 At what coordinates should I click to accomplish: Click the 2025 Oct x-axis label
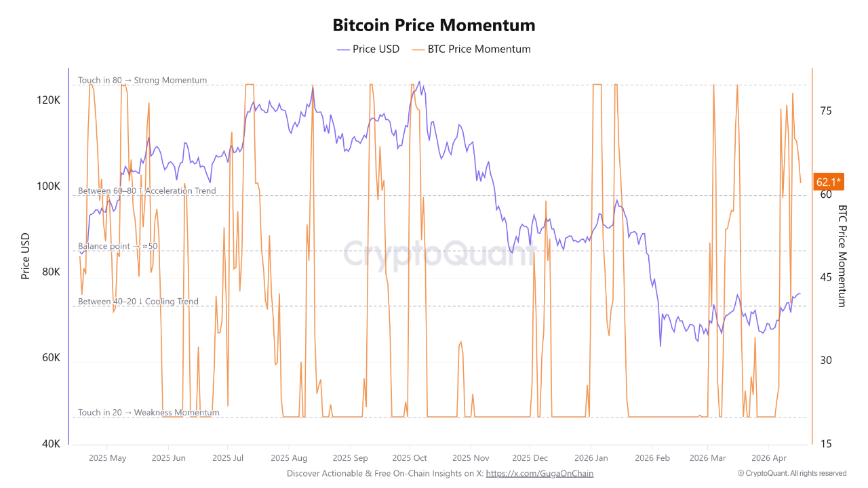pyautogui.click(x=410, y=457)
